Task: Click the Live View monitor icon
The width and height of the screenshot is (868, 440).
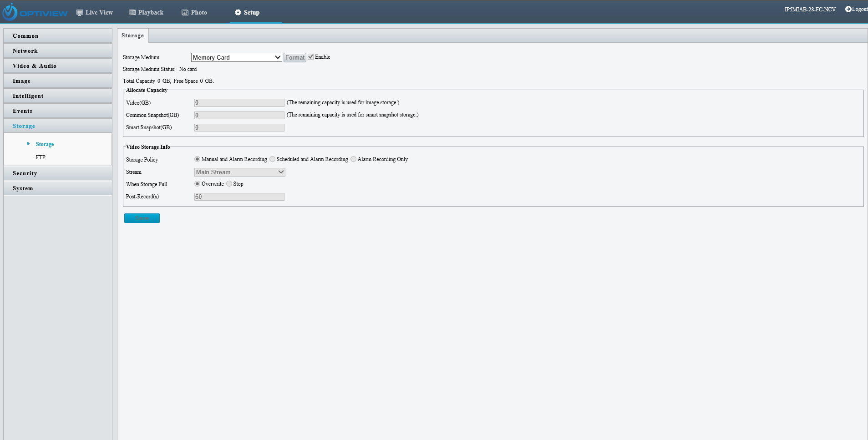Action: click(80, 13)
